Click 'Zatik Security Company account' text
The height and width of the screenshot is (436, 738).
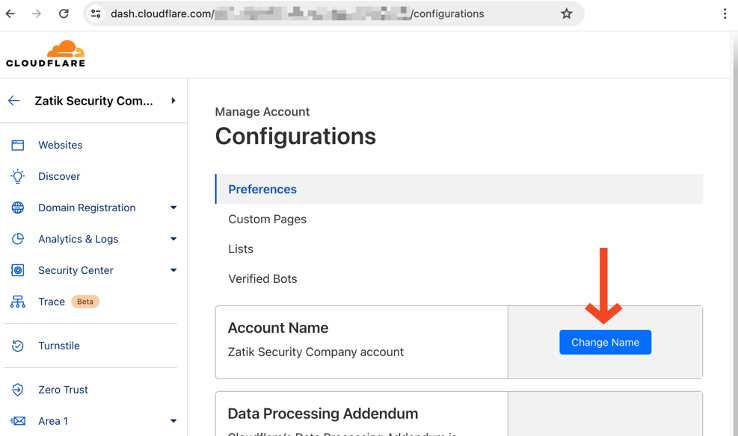click(316, 352)
